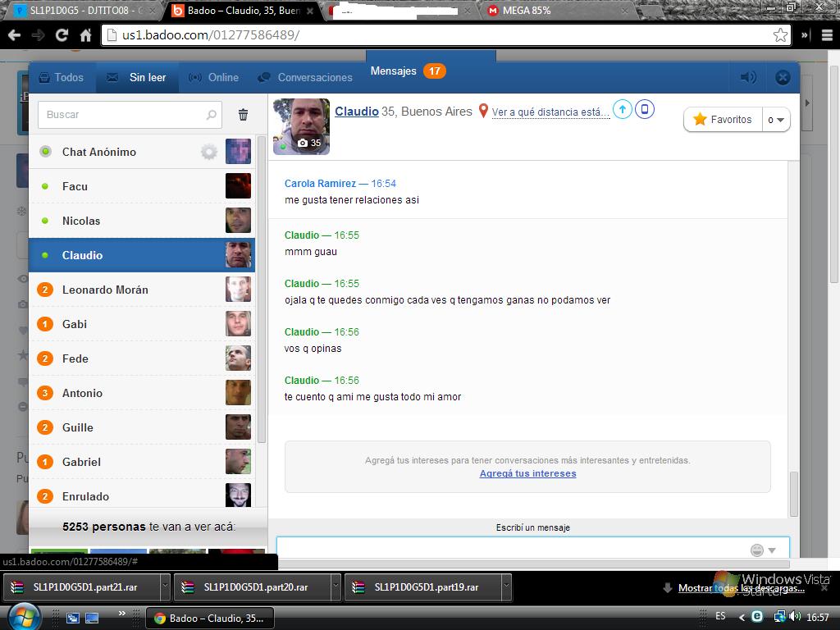This screenshot has height=630, width=840.
Task: Open downloaded SL1P1D0G5D1.part21.rar
Action: (x=83, y=587)
